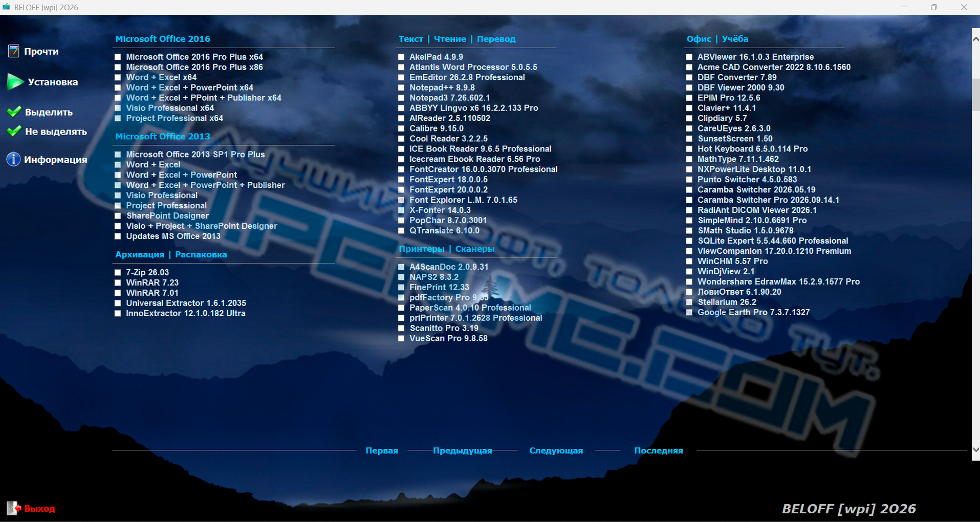The height and width of the screenshot is (522, 980).
Task: Click the Scanitto Pro 3.19 entry
Action: (x=444, y=328)
